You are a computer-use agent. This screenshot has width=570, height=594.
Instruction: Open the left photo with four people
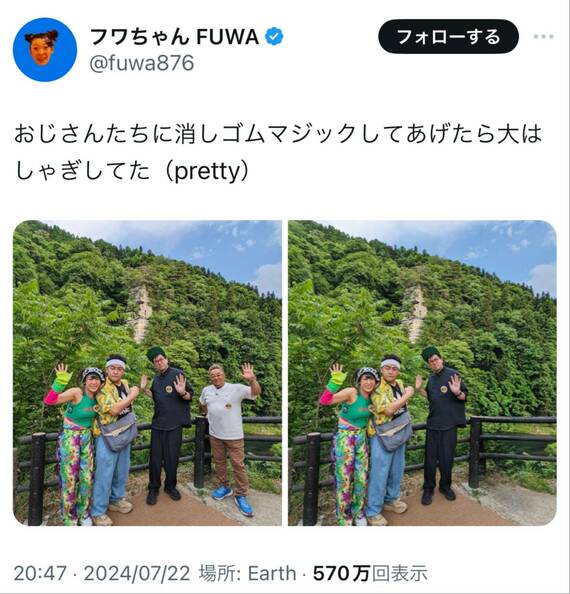tap(147, 373)
